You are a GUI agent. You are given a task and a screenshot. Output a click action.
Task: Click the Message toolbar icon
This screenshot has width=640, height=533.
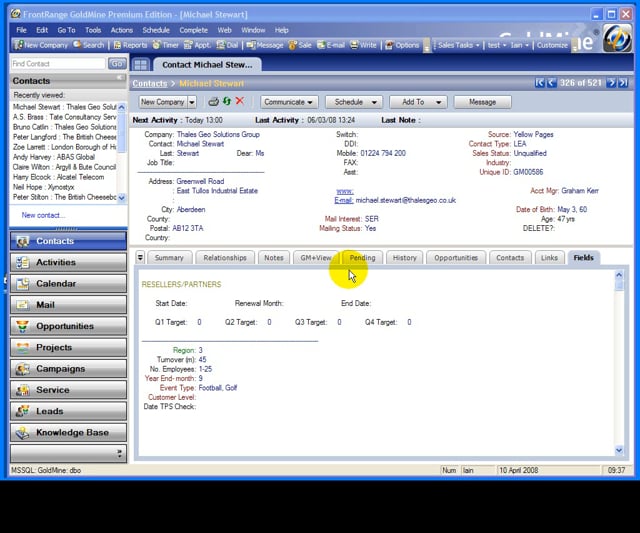click(264, 45)
